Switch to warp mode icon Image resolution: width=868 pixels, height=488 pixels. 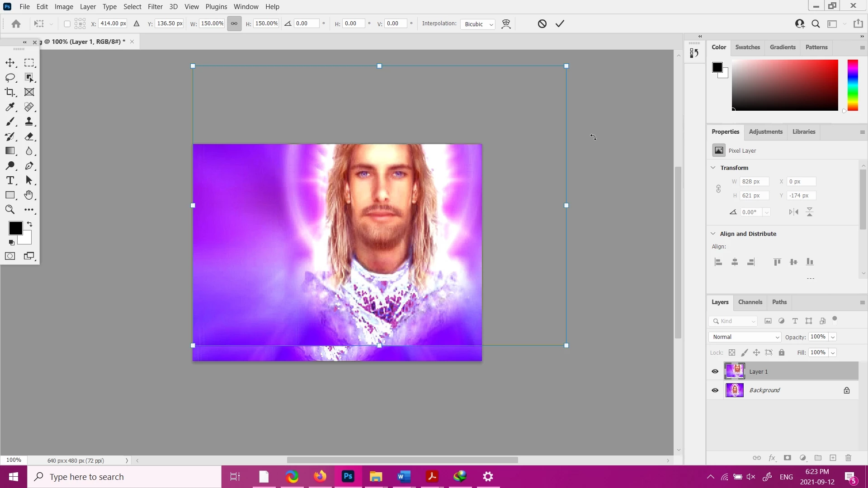point(506,24)
